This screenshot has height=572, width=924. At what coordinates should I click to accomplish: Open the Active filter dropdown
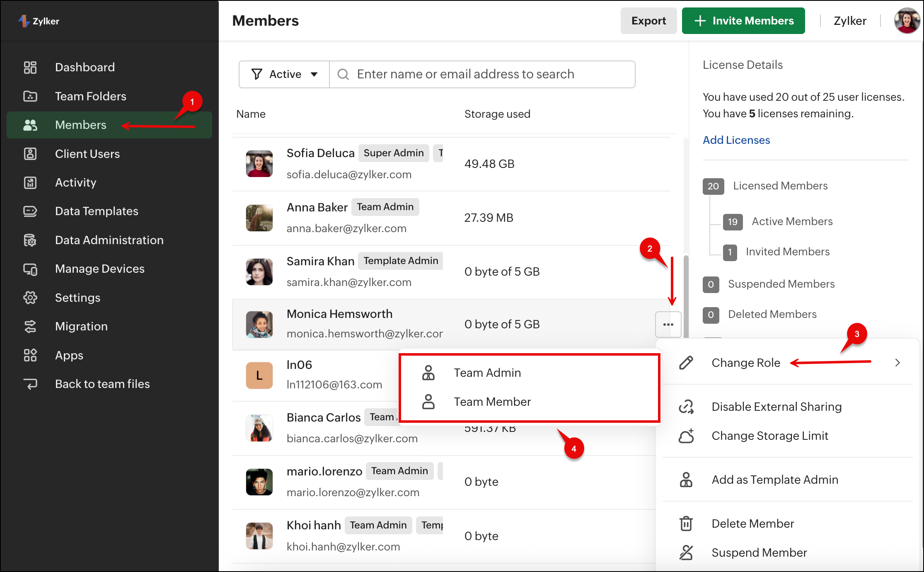click(x=284, y=74)
